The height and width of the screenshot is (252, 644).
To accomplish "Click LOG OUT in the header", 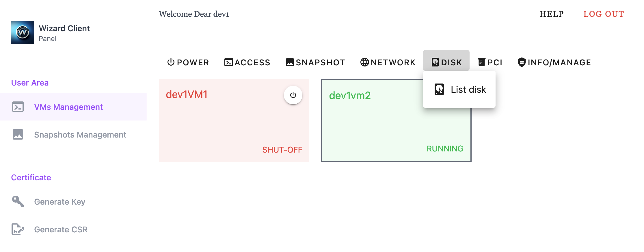I will [x=604, y=14].
